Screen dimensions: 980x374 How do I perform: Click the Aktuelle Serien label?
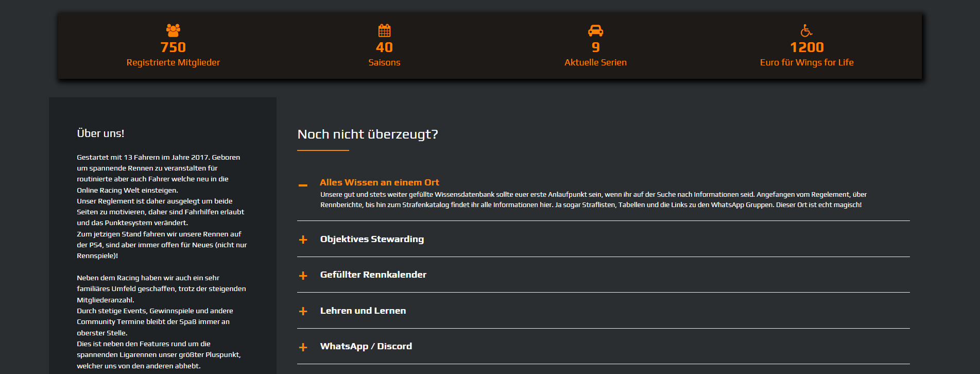595,62
